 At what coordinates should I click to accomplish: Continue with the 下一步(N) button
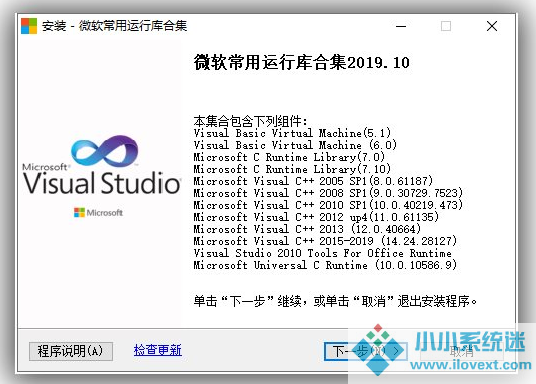tap(365, 351)
